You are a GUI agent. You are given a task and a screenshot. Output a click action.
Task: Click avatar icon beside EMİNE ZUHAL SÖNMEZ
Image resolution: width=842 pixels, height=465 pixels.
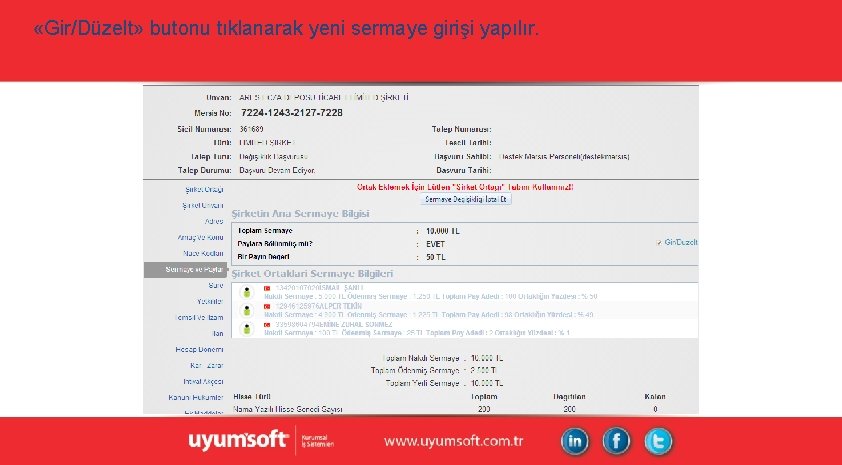pyautogui.click(x=246, y=329)
